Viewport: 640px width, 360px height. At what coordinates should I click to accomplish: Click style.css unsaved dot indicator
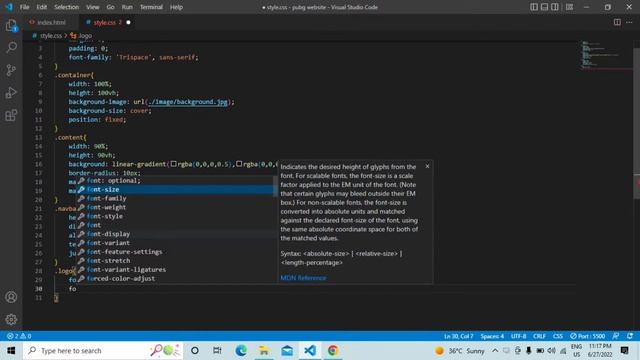click(x=128, y=22)
